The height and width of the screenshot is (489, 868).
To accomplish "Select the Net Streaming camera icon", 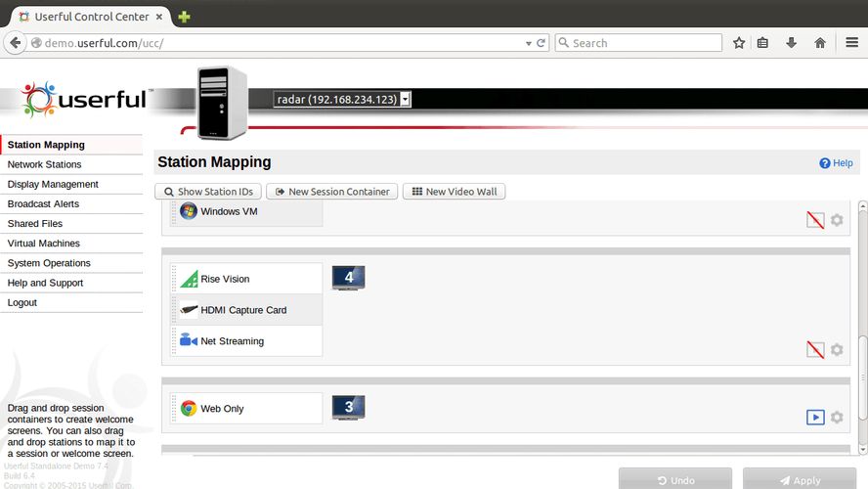I will (189, 340).
